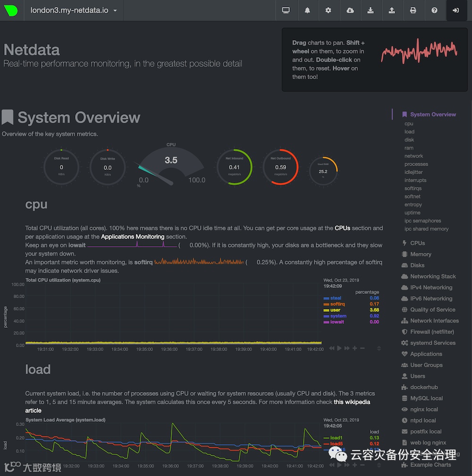
Task: Select idlejitter in the sidebar
Action: click(x=413, y=172)
